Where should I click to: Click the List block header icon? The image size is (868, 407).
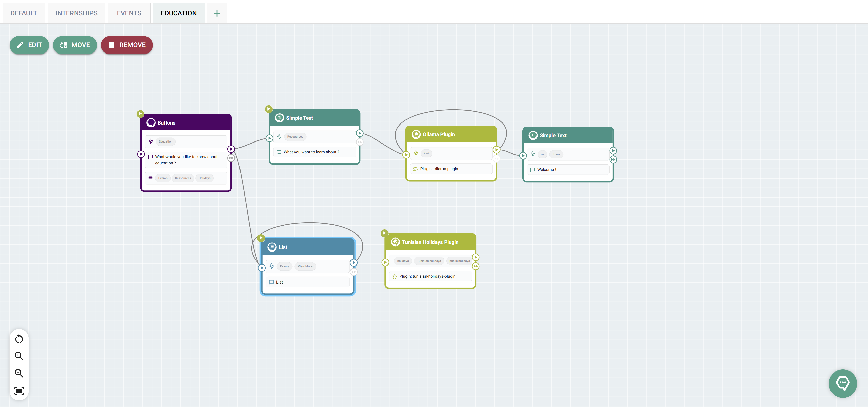tap(272, 247)
